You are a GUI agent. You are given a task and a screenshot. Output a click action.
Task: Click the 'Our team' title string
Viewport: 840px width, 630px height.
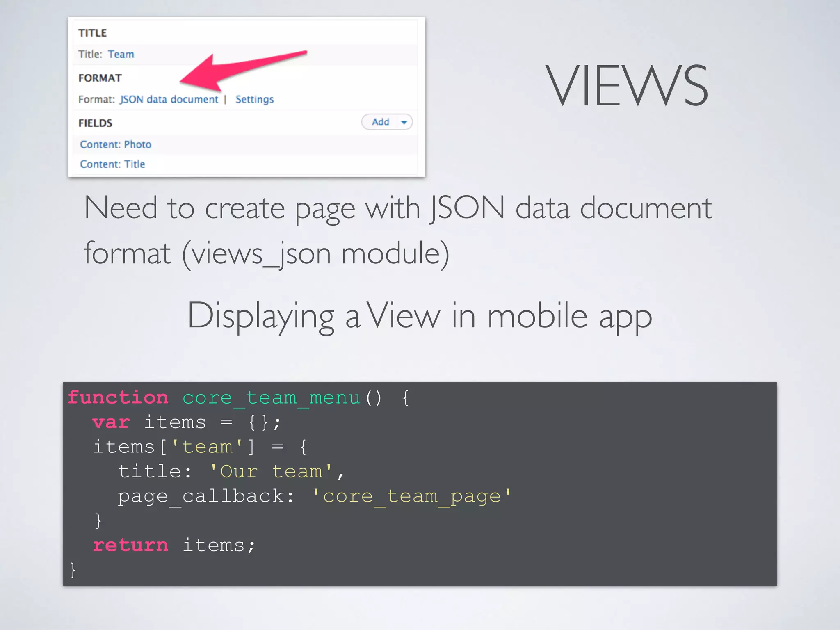click(x=271, y=472)
